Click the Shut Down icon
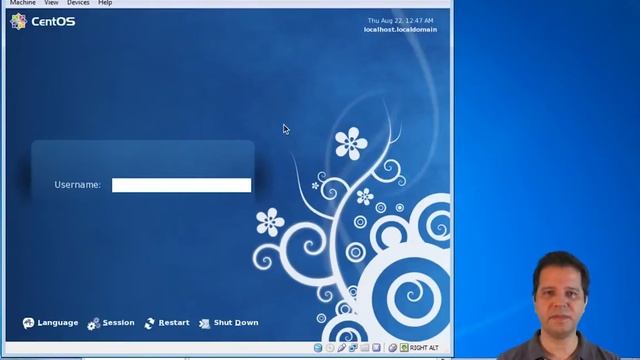Viewport: 640px width, 360px height. [204, 324]
